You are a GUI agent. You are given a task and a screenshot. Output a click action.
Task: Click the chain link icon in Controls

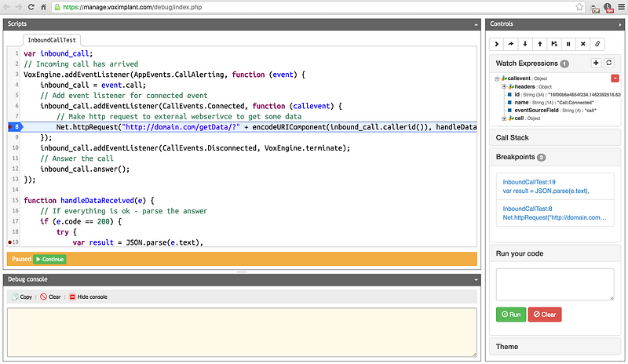point(597,44)
